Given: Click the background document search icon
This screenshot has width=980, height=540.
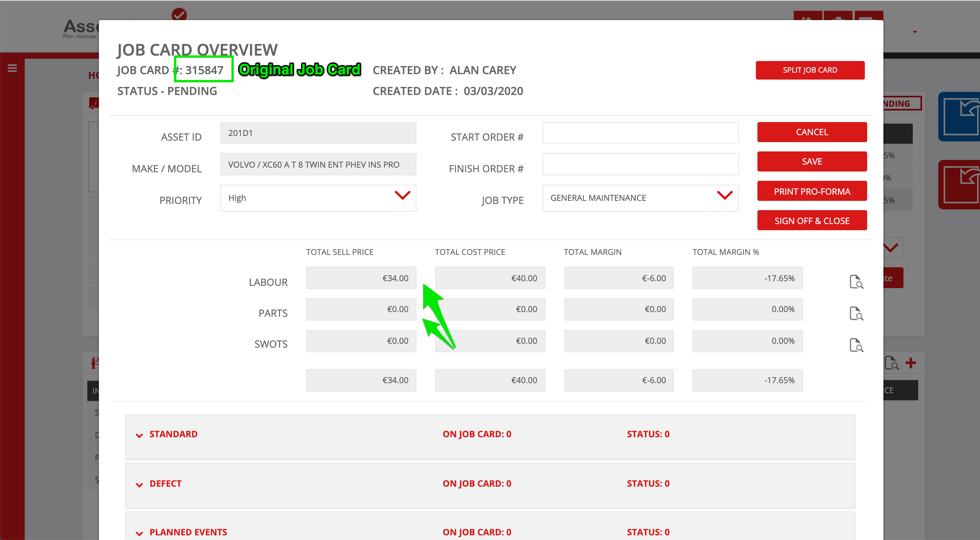Looking at the screenshot, I should pyautogui.click(x=892, y=363).
